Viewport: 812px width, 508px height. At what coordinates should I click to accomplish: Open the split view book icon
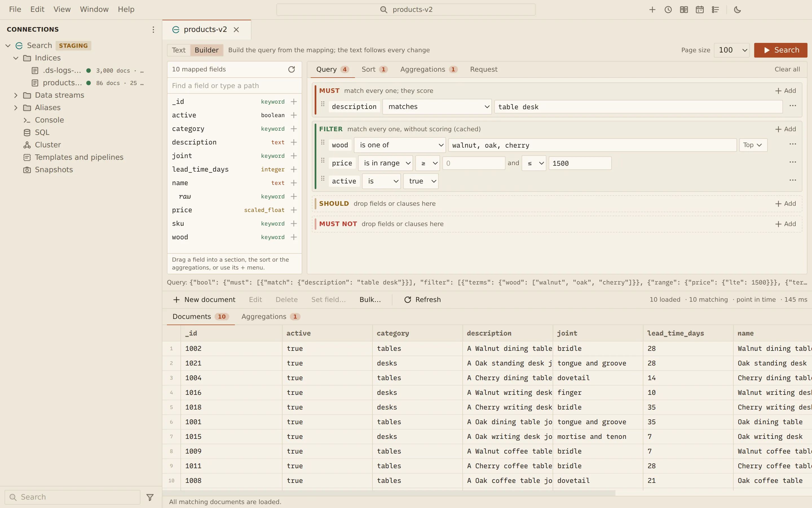pos(683,10)
